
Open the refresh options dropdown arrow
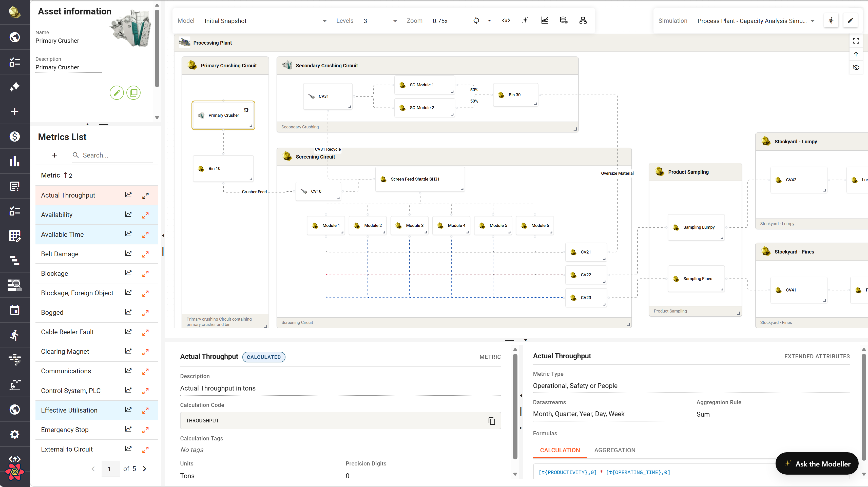(x=489, y=21)
